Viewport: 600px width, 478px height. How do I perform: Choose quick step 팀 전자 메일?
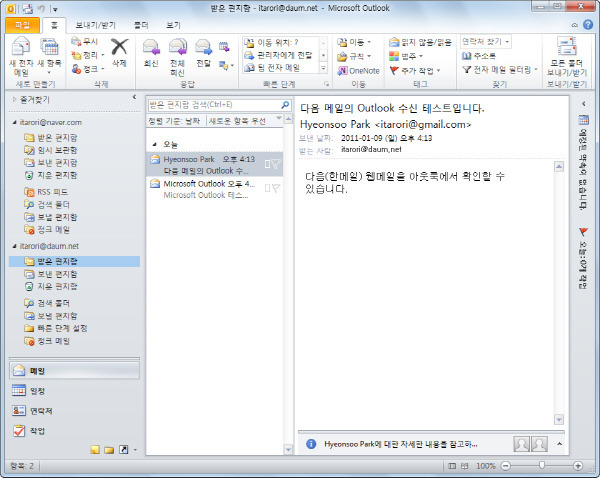point(272,68)
